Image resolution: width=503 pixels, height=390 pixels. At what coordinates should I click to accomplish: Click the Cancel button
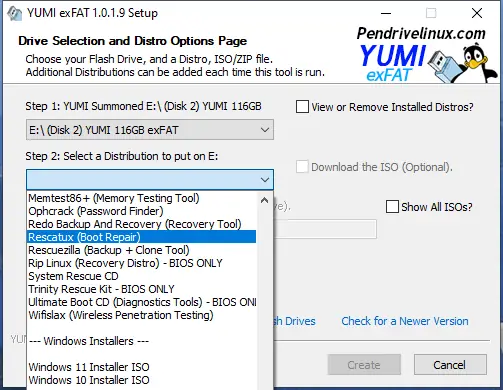450,365
